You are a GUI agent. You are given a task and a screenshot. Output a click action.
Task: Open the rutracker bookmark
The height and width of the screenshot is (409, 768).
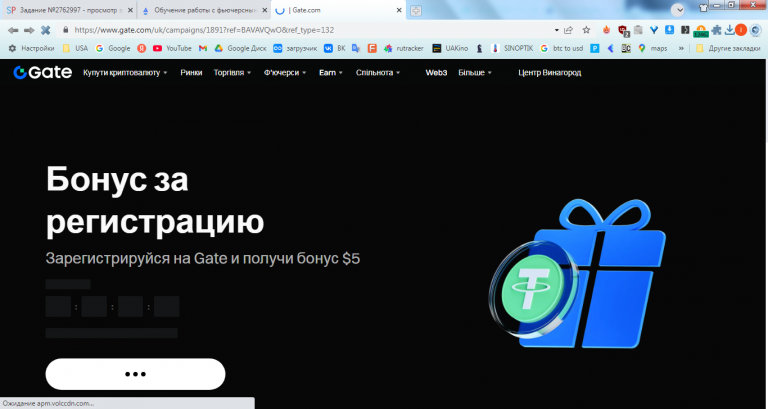404,48
